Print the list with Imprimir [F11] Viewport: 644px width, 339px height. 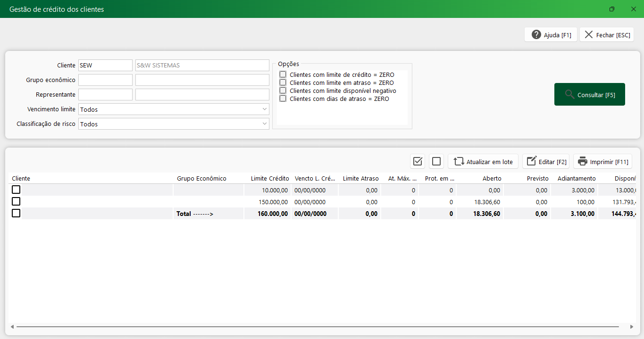603,161
